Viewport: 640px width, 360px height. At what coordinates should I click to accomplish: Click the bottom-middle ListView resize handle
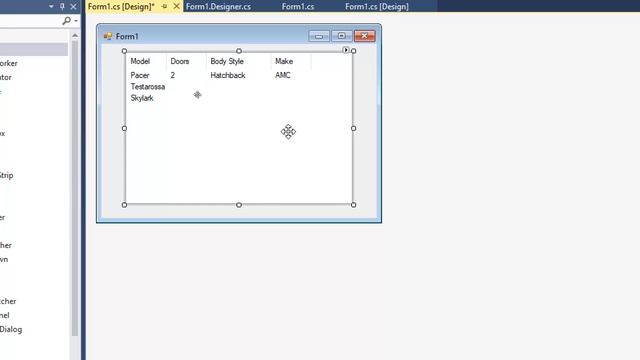[x=239, y=205]
